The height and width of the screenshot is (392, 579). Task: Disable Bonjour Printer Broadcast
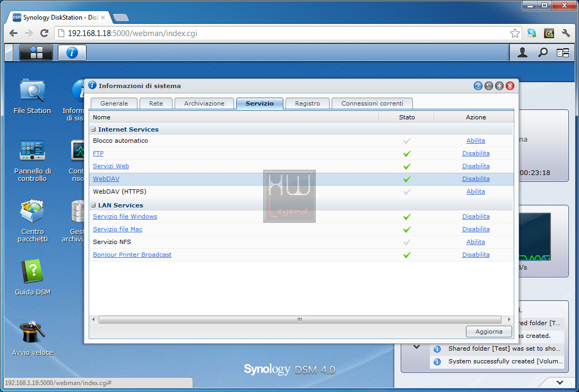click(476, 255)
